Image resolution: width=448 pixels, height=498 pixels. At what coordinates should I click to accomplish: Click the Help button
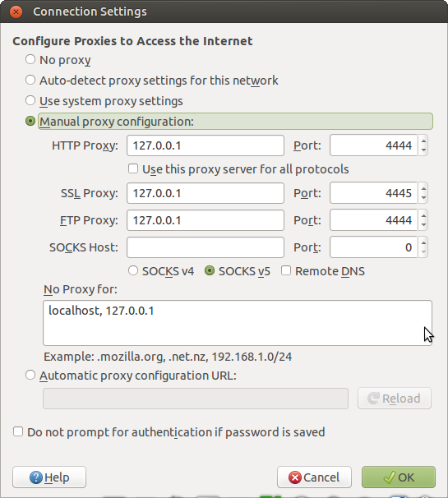pos(49,477)
